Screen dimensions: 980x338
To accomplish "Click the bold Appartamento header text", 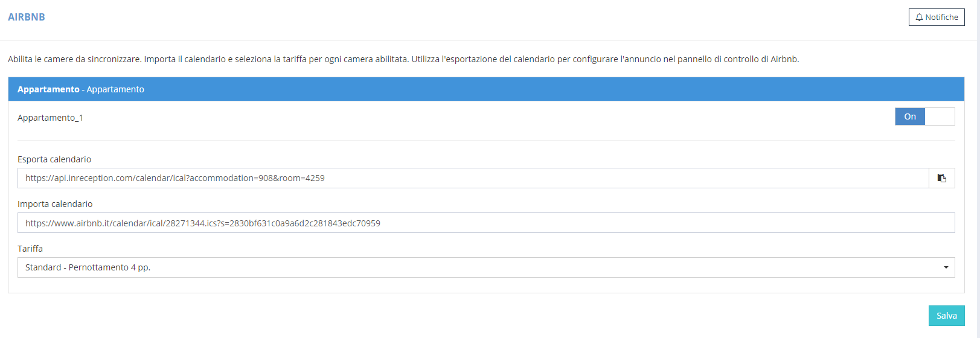I will coord(48,89).
